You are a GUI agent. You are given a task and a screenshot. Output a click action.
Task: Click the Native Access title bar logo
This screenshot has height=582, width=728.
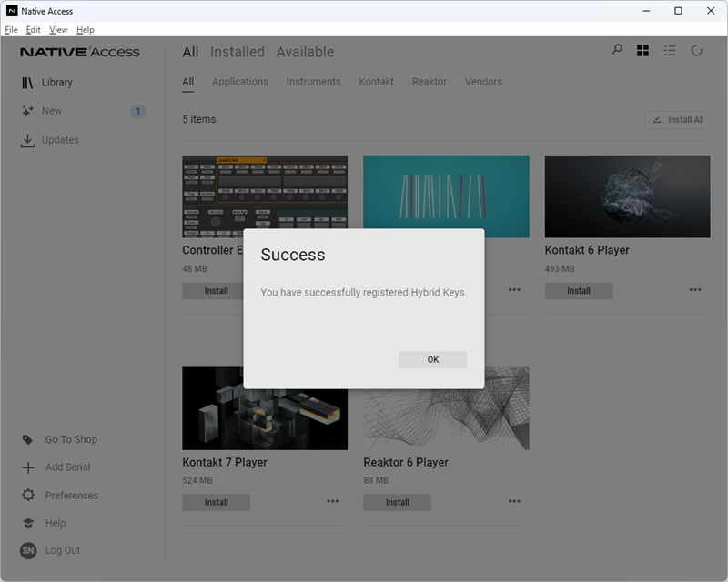[x=12, y=11]
